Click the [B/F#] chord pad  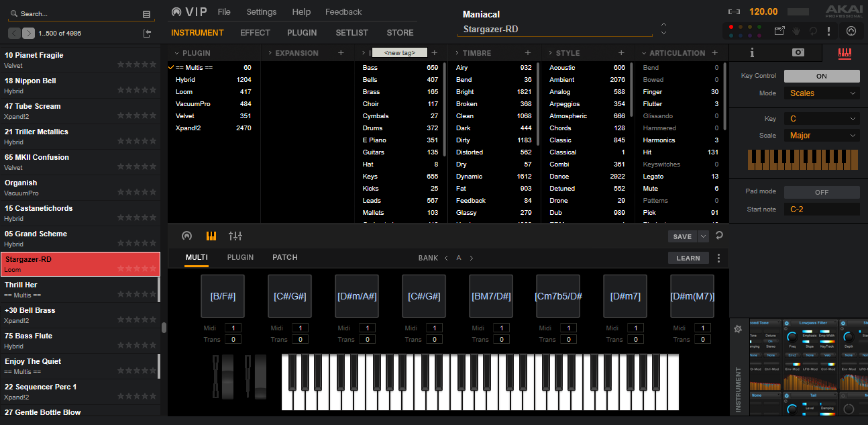tap(223, 296)
